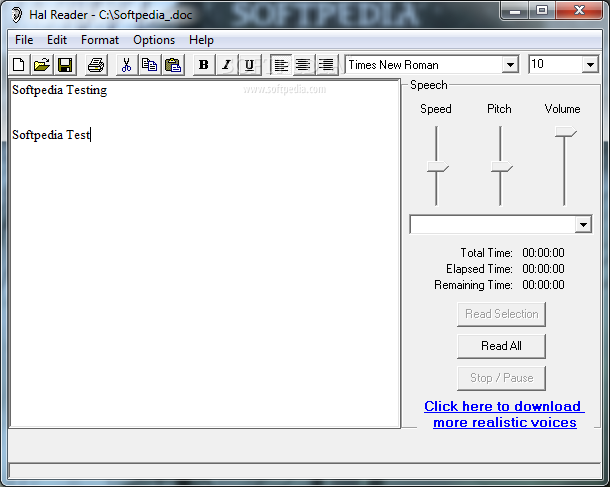Image resolution: width=610 pixels, height=487 pixels.
Task: Click inside the font name field
Action: pos(424,65)
